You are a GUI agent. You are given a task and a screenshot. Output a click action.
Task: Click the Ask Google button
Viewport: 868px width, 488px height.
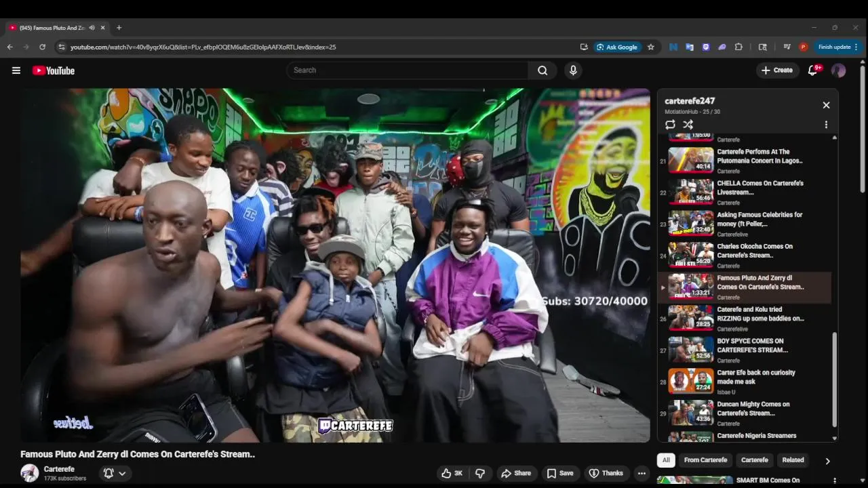pos(617,47)
